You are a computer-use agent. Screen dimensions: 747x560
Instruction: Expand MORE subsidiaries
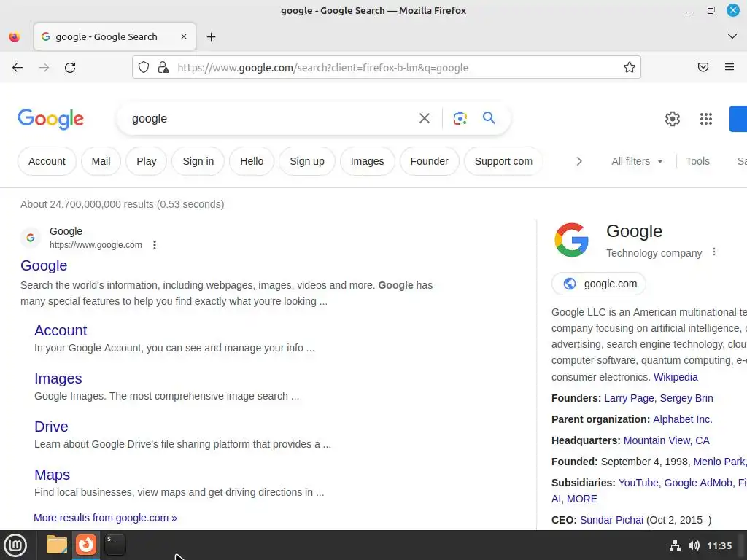tap(581, 499)
